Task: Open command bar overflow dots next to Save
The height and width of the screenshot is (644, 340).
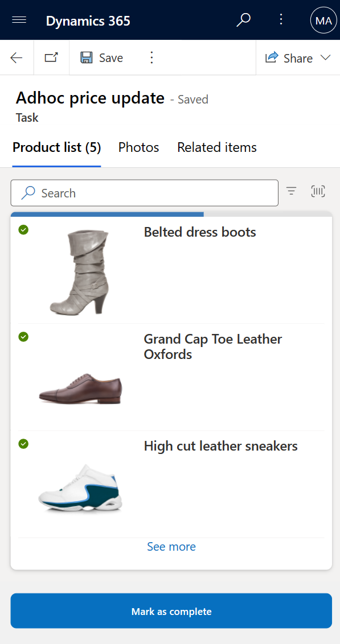Action: [151, 58]
